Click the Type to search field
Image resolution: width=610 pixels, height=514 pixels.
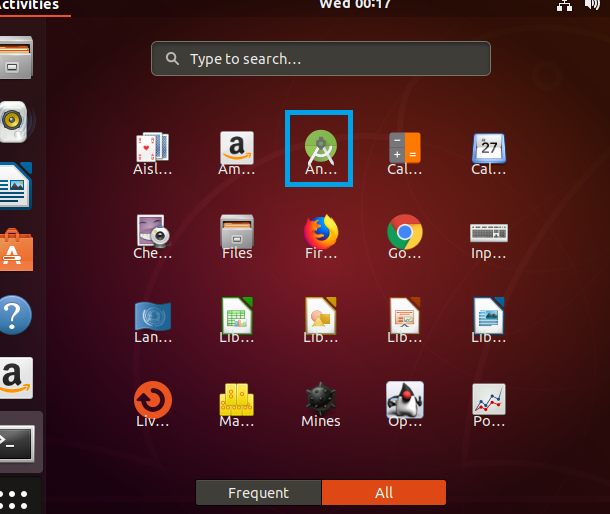click(321, 58)
